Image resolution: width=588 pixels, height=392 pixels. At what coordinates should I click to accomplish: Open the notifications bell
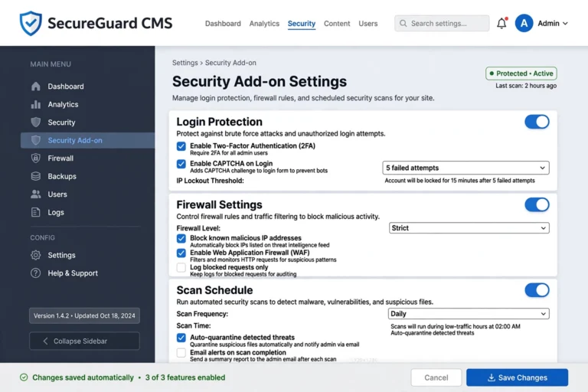click(x=501, y=23)
